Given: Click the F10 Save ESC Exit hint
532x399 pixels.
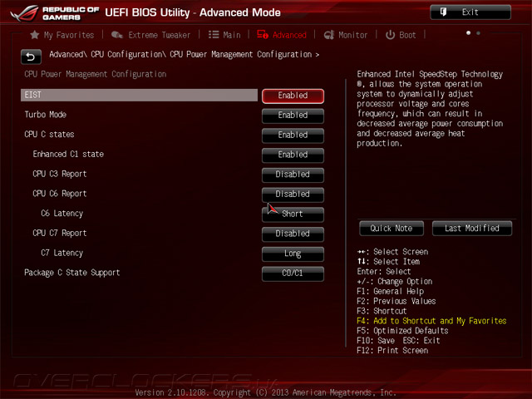Looking at the screenshot, I should point(399,341).
